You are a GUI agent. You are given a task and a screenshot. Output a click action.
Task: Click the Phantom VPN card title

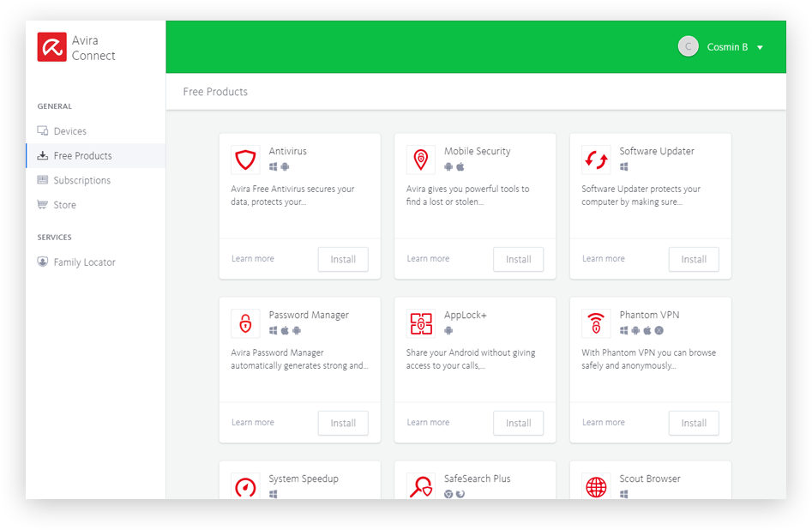point(649,315)
